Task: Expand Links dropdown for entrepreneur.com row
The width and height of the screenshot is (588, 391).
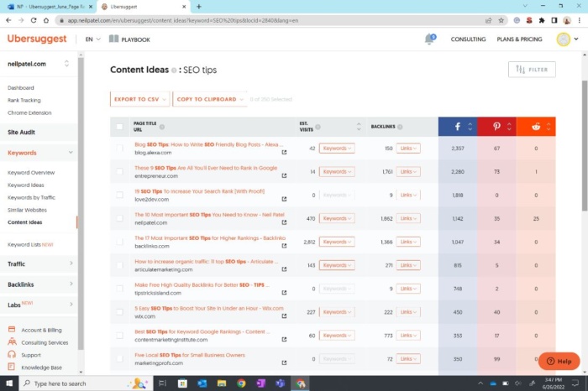Action: [408, 171]
